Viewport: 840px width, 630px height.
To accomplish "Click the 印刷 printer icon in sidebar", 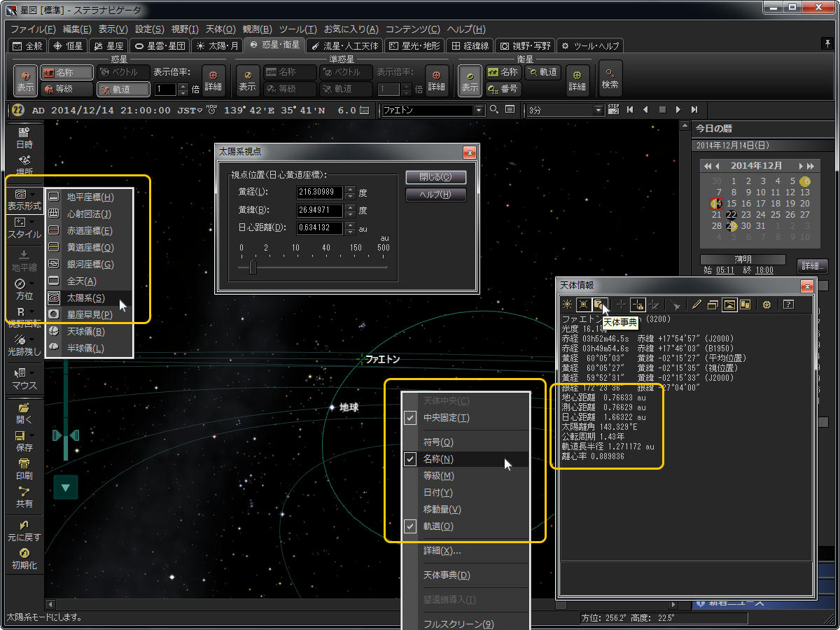I will [24, 469].
